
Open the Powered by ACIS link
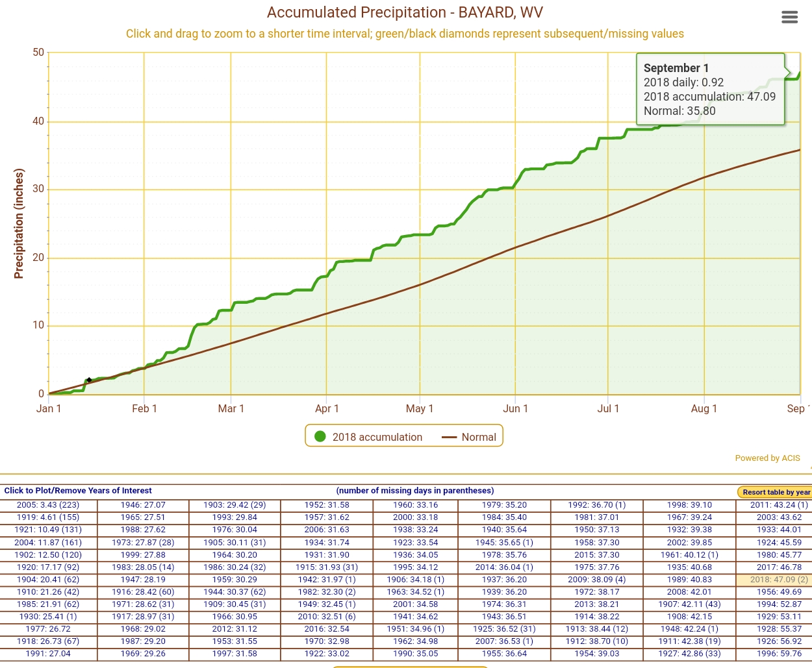click(x=767, y=458)
